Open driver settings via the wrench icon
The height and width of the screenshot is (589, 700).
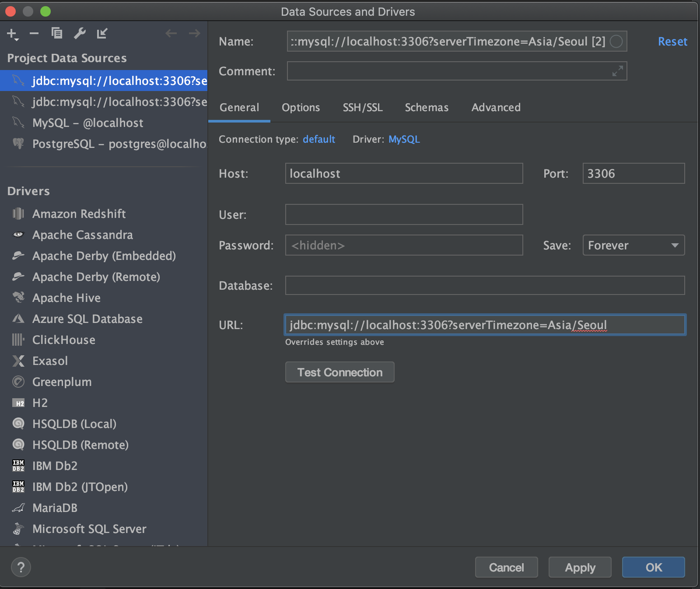coord(80,33)
